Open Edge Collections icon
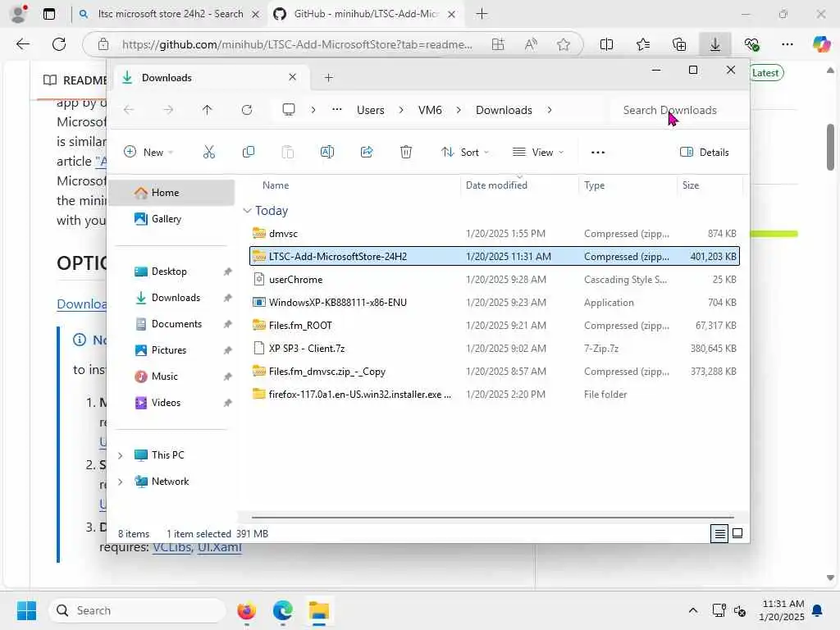The image size is (840, 630). coord(678,44)
